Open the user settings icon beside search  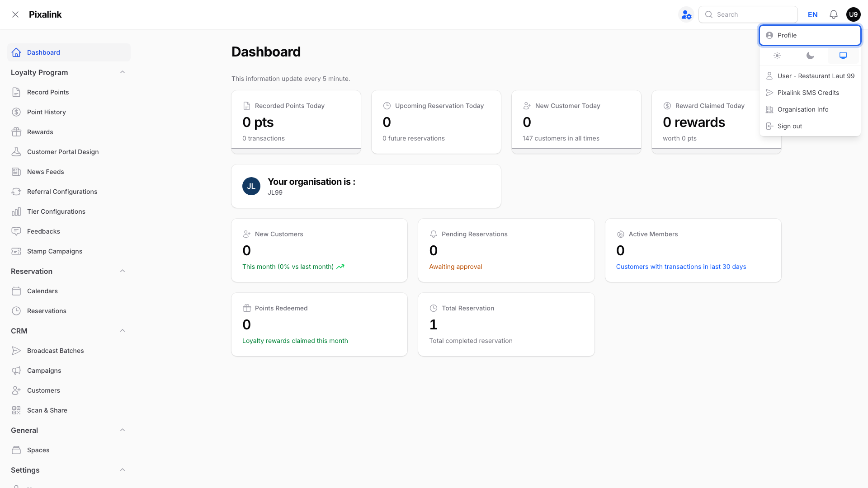686,14
